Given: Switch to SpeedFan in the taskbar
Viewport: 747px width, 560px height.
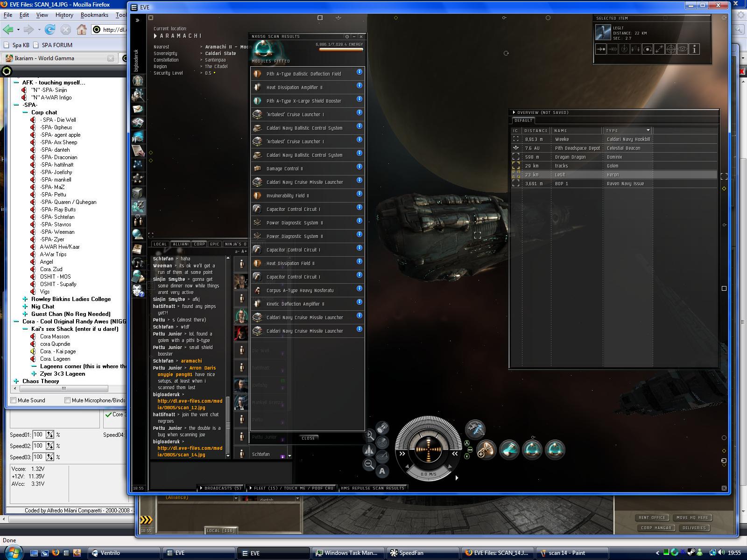Looking at the screenshot, I should point(423,553).
